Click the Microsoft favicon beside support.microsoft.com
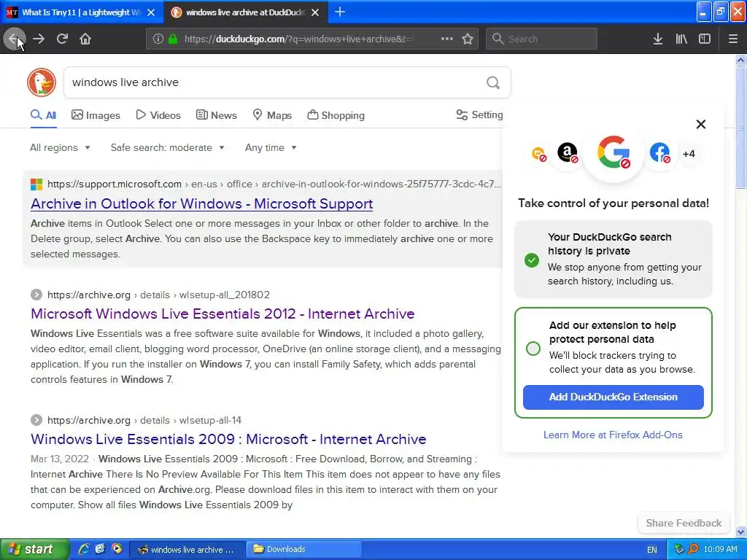Image resolution: width=747 pixels, height=560 pixels. coord(36,184)
